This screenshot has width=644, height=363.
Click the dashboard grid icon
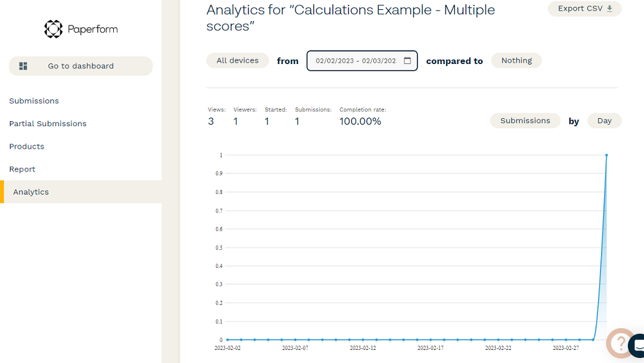(x=24, y=66)
